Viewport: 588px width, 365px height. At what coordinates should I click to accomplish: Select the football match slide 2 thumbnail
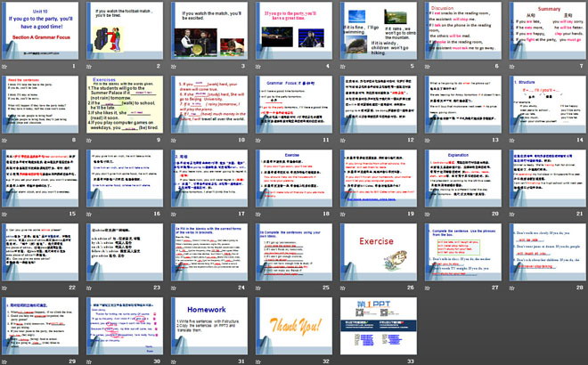point(125,31)
